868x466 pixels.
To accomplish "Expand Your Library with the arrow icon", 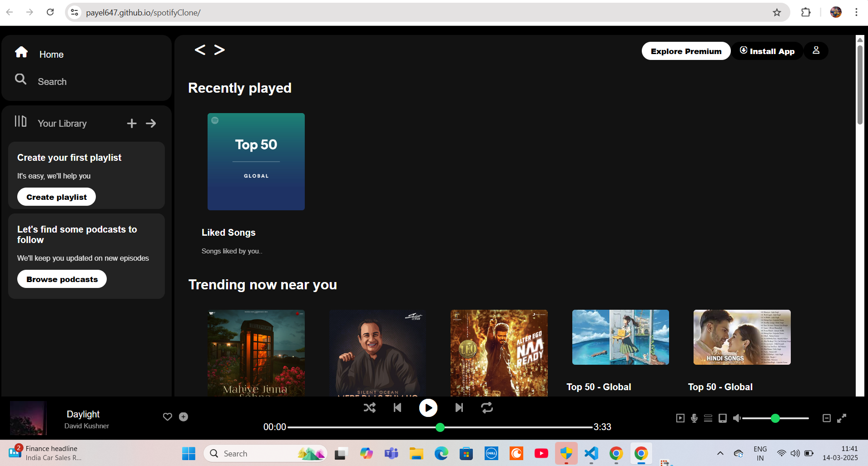I will point(151,124).
